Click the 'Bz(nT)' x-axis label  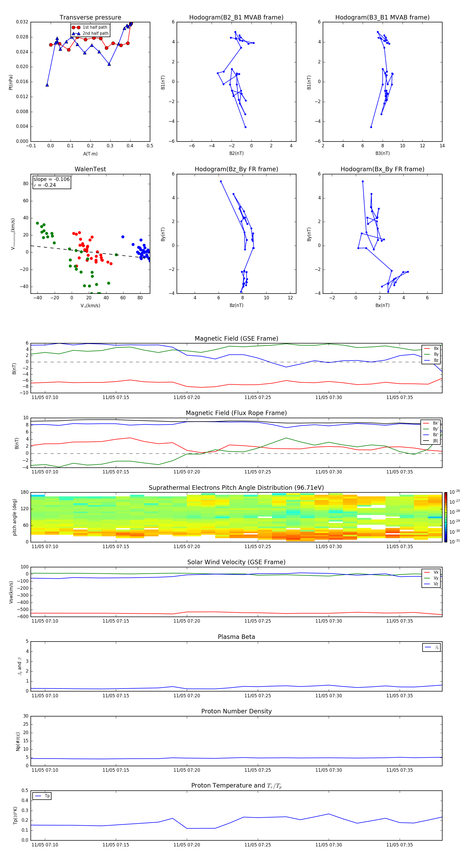point(236,305)
